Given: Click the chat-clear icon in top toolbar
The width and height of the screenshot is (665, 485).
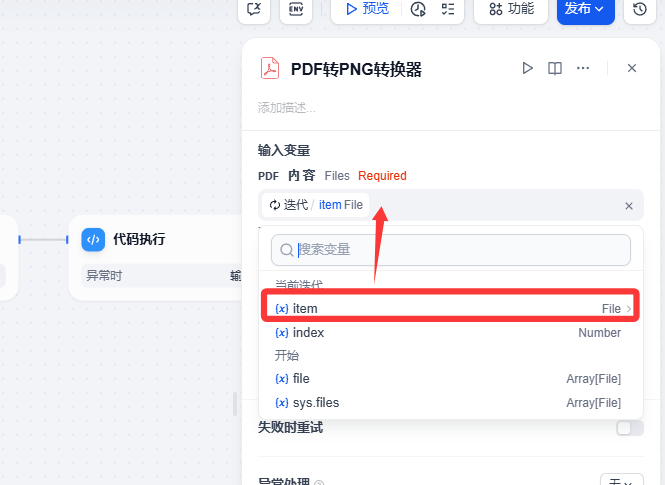Looking at the screenshot, I should 254,9.
